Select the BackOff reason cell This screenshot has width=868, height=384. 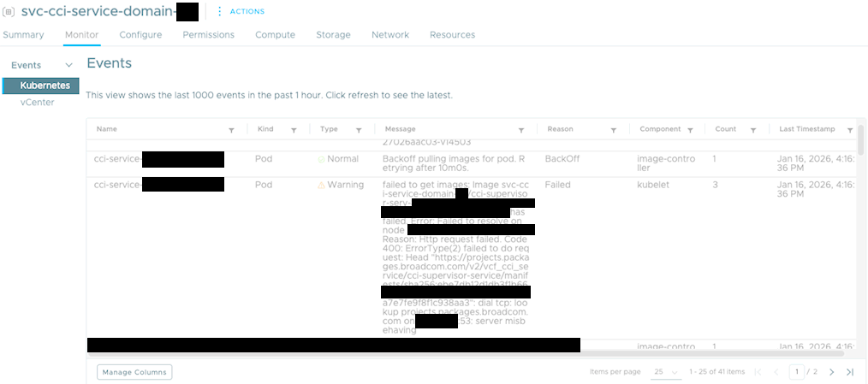pyautogui.click(x=562, y=159)
